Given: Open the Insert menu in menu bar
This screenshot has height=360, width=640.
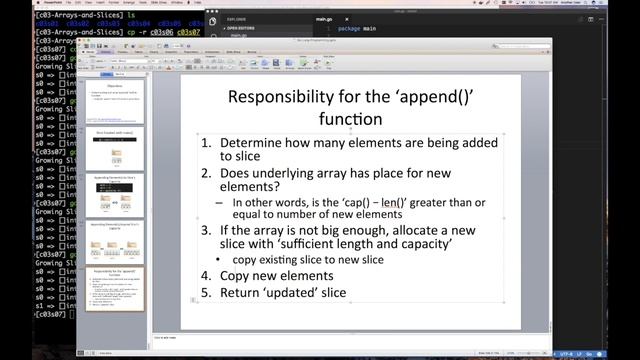Looking at the screenshot, I should (x=99, y=2).
